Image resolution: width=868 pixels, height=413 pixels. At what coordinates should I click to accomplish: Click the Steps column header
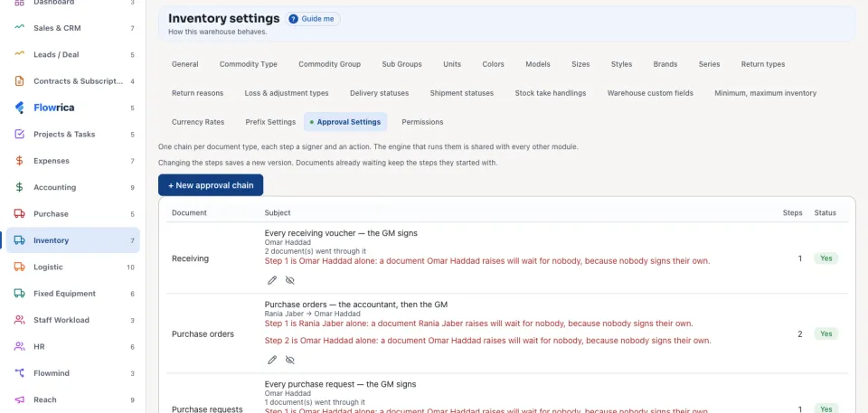(792, 212)
